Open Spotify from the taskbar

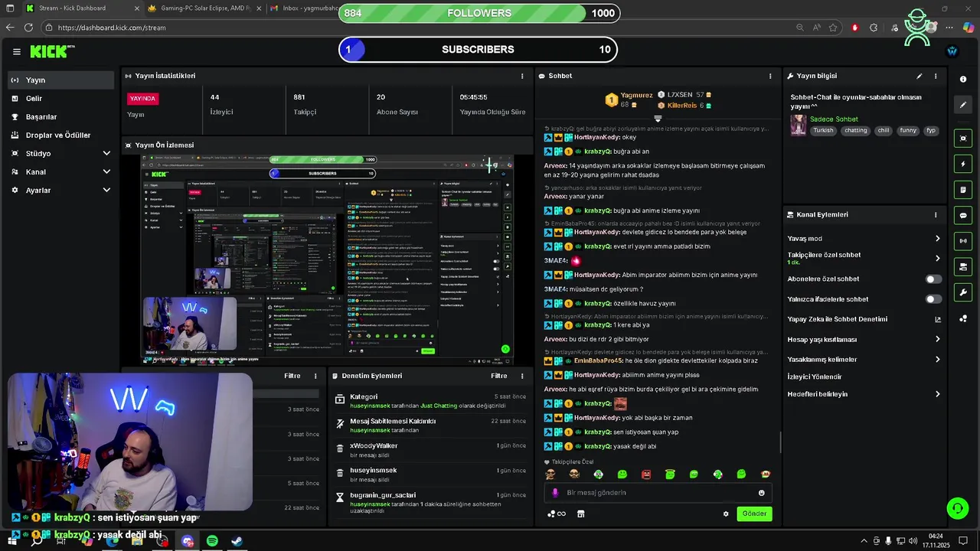pyautogui.click(x=212, y=541)
